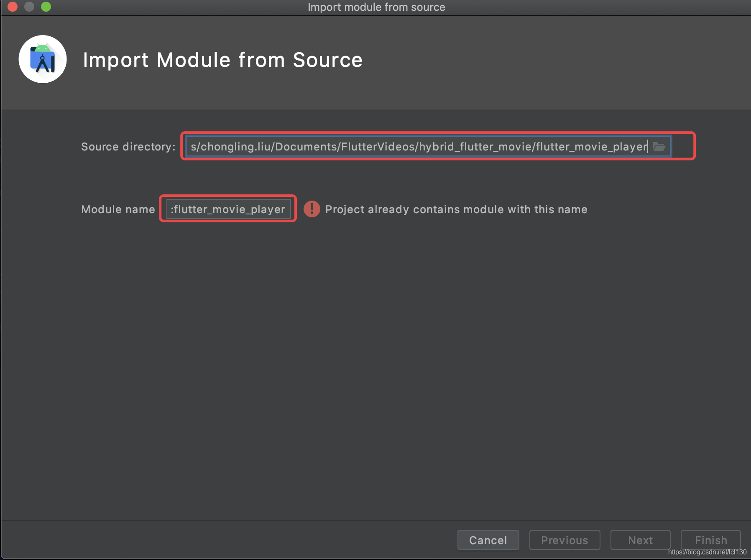Click the "Import Module from Source" heading
751x560 pixels.
tap(222, 60)
